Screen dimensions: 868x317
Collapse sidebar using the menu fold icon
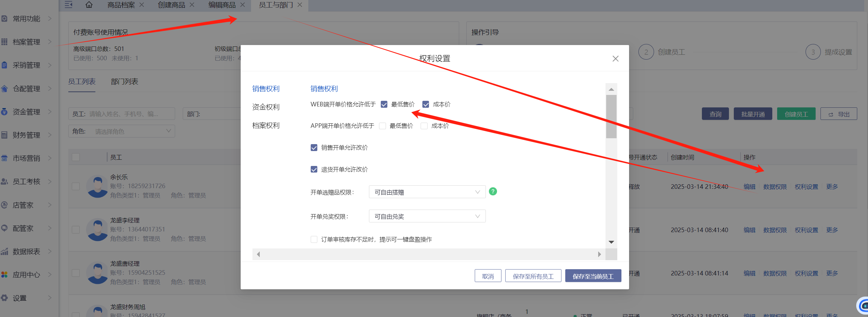click(x=69, y=5)
